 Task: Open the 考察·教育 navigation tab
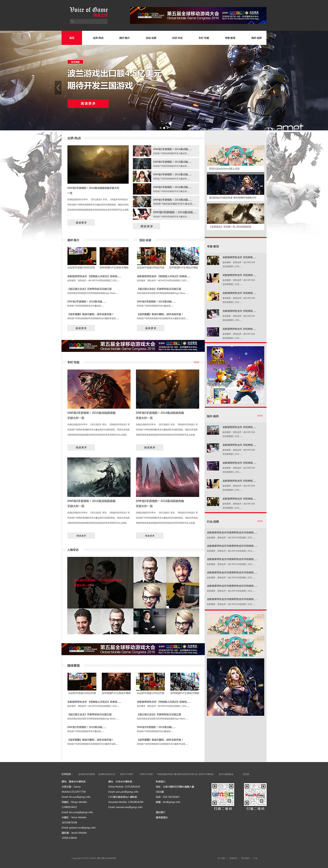point(230,38)
